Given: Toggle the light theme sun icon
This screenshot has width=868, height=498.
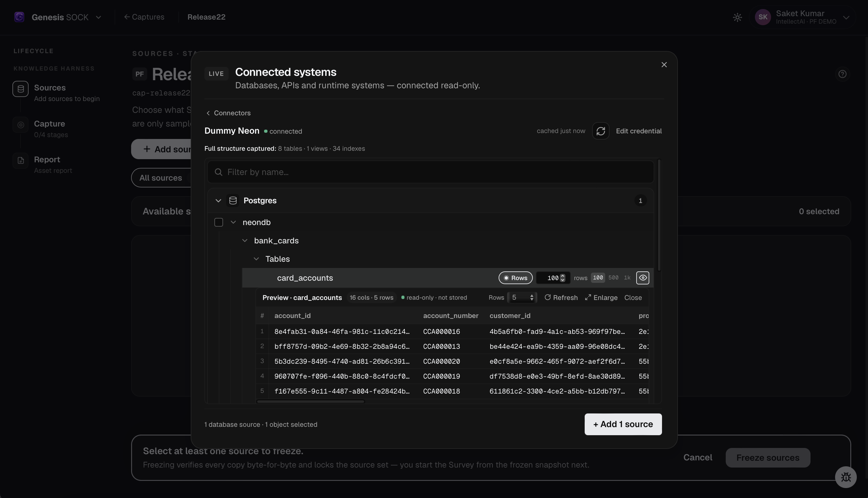Looking at the screenshot, I should tap(738, 17).
